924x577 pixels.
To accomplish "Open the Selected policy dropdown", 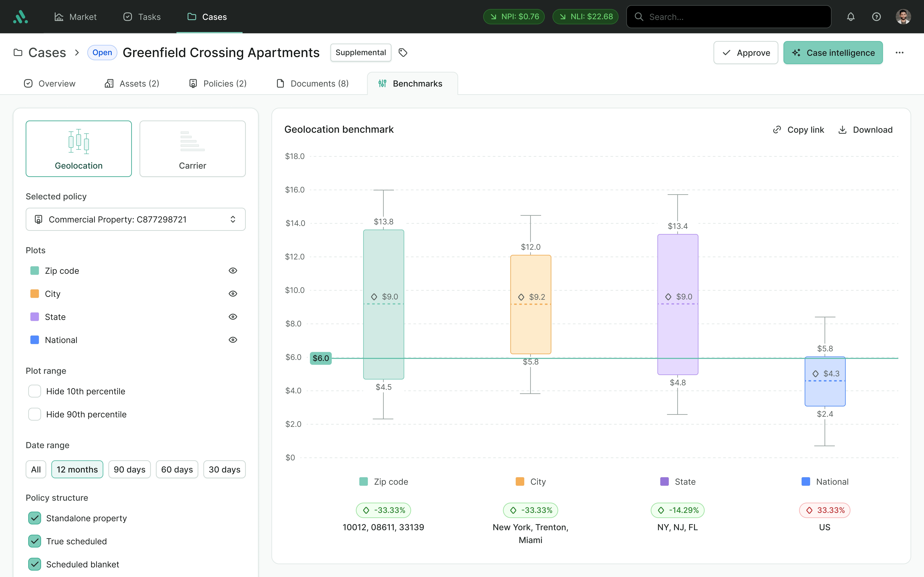I will click(x=136, y=219).
